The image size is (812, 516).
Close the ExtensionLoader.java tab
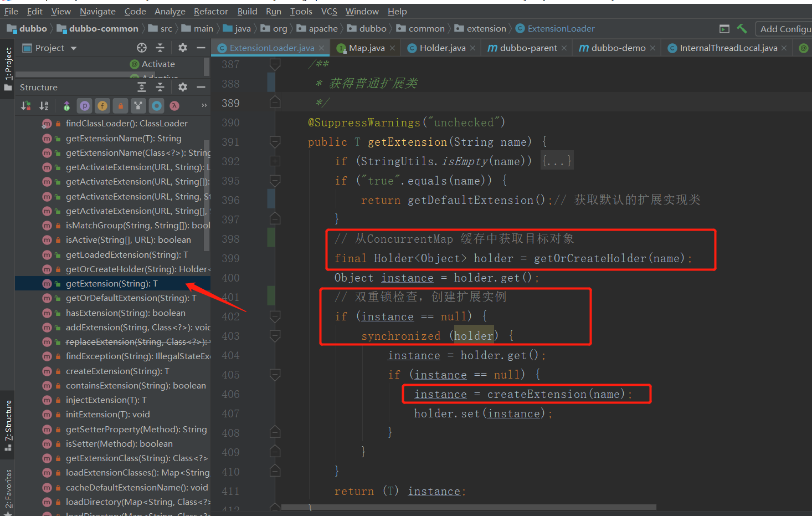[x=321, y=48]
